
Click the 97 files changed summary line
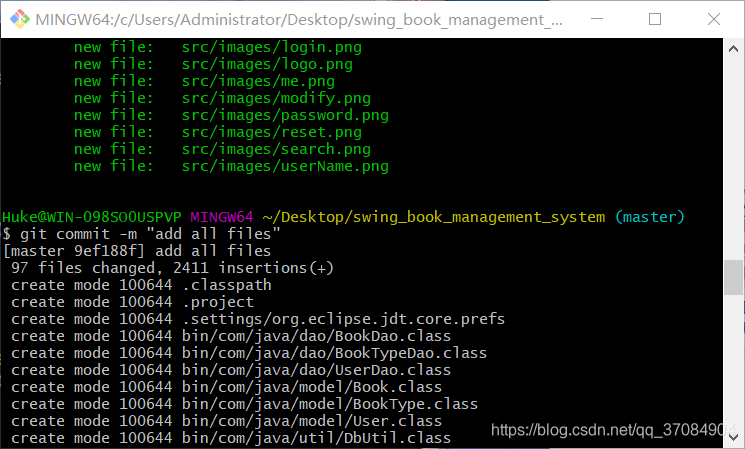click(172, 268)
